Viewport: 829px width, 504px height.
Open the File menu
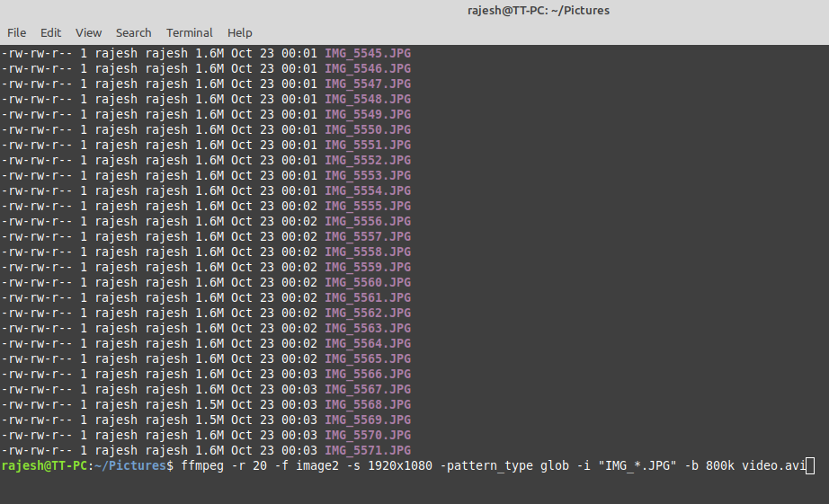[x=16, y=32]
